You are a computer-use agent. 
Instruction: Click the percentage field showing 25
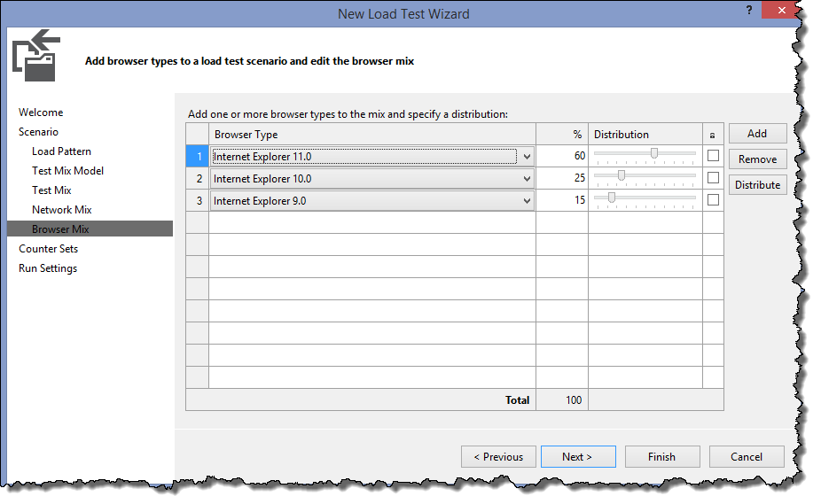point(563,179)
